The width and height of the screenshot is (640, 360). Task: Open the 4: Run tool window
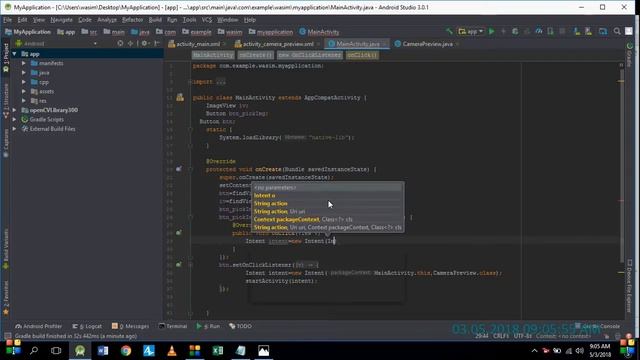[x=208, y=326]
